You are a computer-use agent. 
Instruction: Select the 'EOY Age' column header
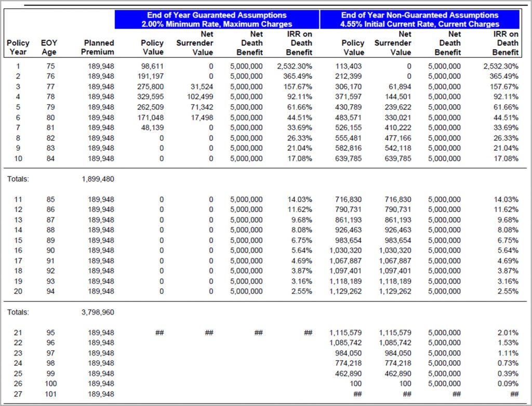49,47
